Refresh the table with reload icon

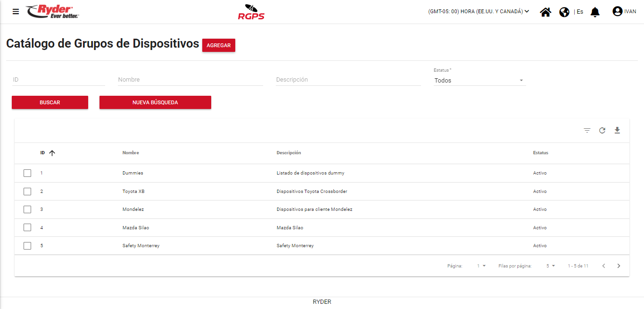[602, 131]
